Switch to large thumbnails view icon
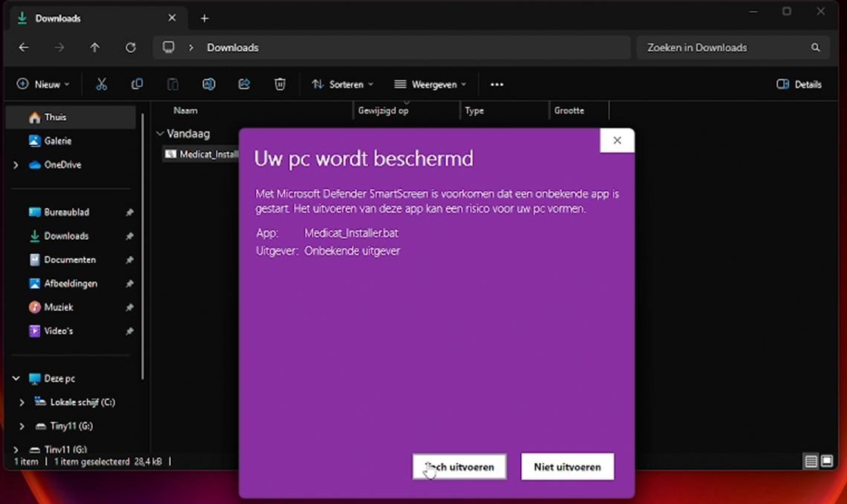Image resolution: width=847 pixels, height=504 pixels. pyautogui.click(x=827, y=462)
